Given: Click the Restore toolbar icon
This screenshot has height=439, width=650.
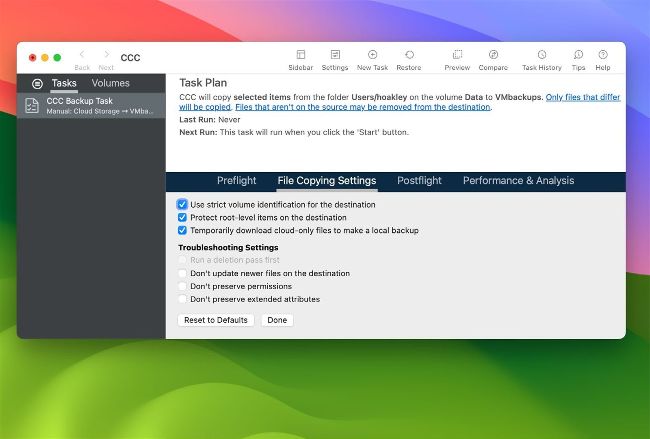Looking at the screenshot, I should [408, 55].
